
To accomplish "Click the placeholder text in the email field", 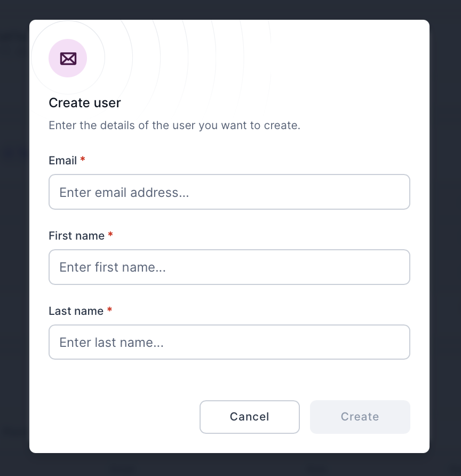I will tap(124, 192).
